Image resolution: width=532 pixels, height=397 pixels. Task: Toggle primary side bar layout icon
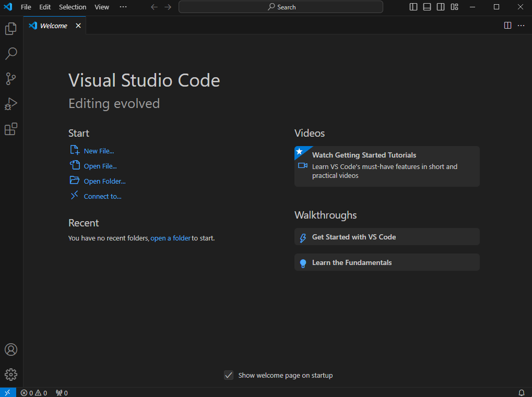coord(413,7)
